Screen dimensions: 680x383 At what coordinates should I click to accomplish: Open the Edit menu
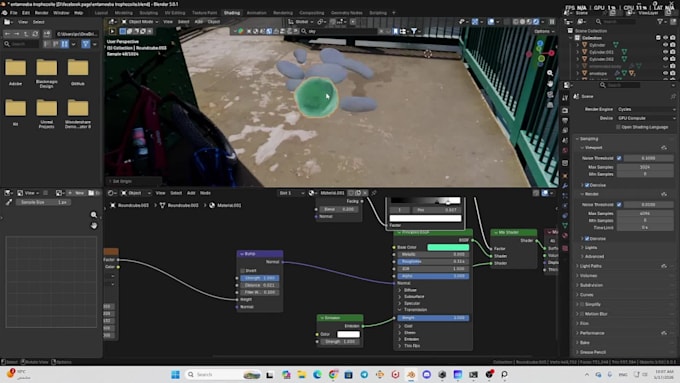click(26, 13)
